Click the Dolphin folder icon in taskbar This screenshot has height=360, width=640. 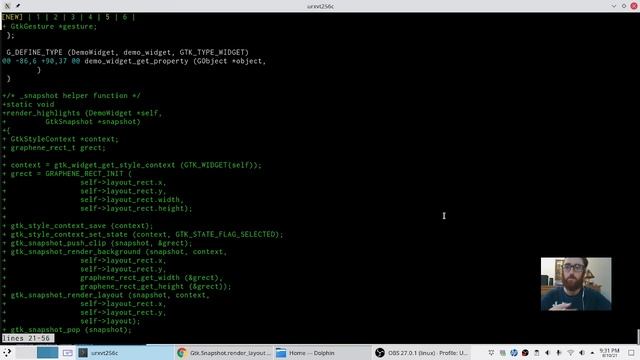tap(281, 353)
